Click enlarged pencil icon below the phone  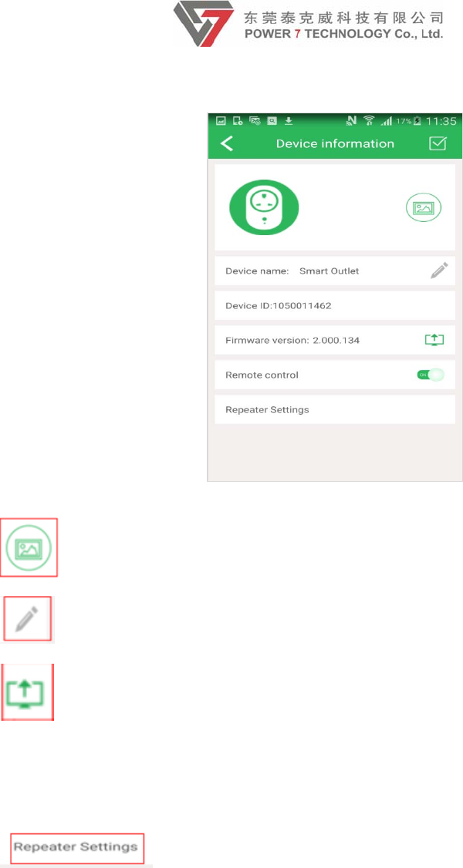(27, 620)
